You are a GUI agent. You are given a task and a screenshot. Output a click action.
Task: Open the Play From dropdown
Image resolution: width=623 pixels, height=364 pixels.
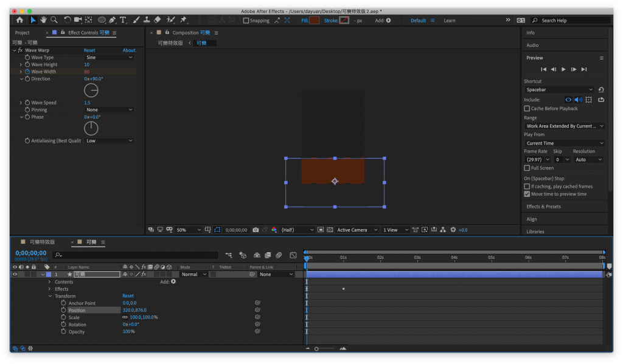click(x=564, y=143)
